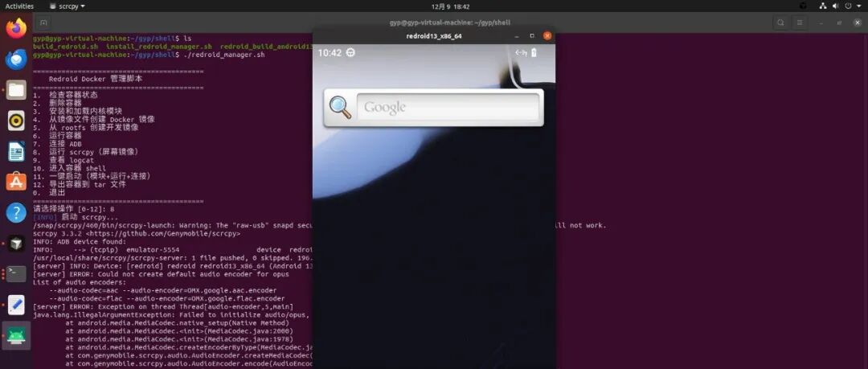This screenshot has height=369, width=868.
Task: Restore the terminal window size
Action: click(x=839, y=23)
